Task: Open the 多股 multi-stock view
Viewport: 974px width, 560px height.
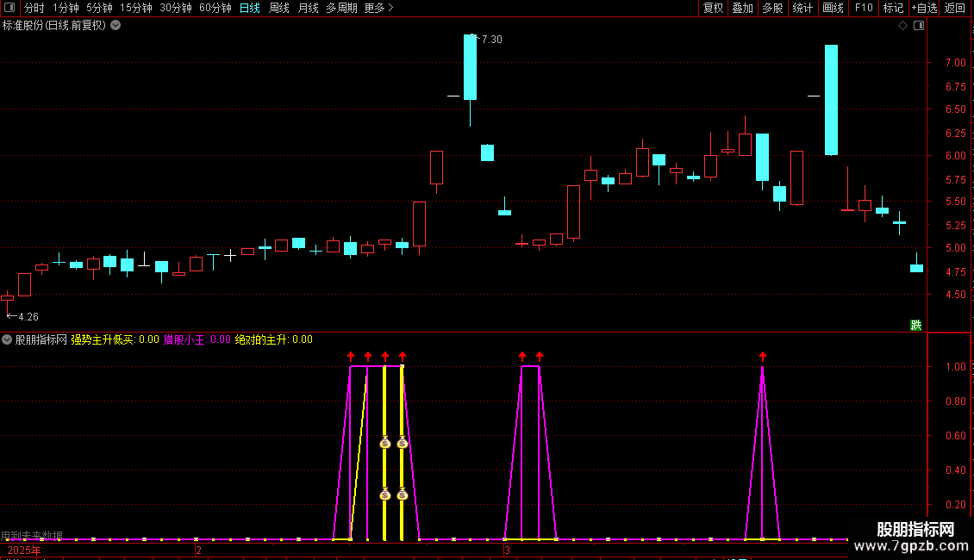Action: pyautogui.click(x=772, y=8)
